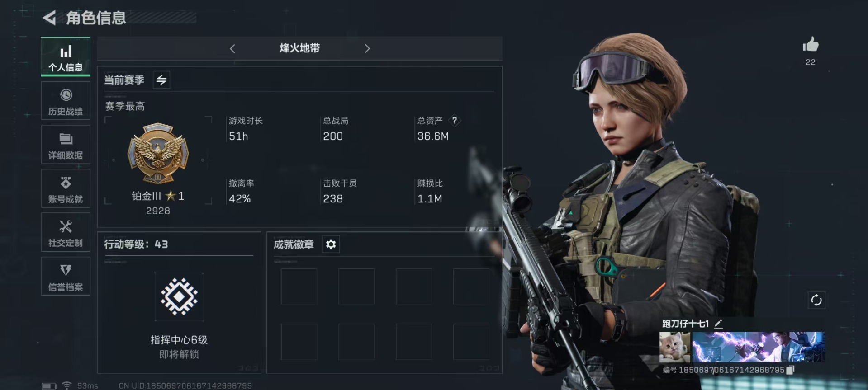Open the 信誉档案 reputation record
The height and width of the screenshot is (390, 868).
(x=66, y=276)
